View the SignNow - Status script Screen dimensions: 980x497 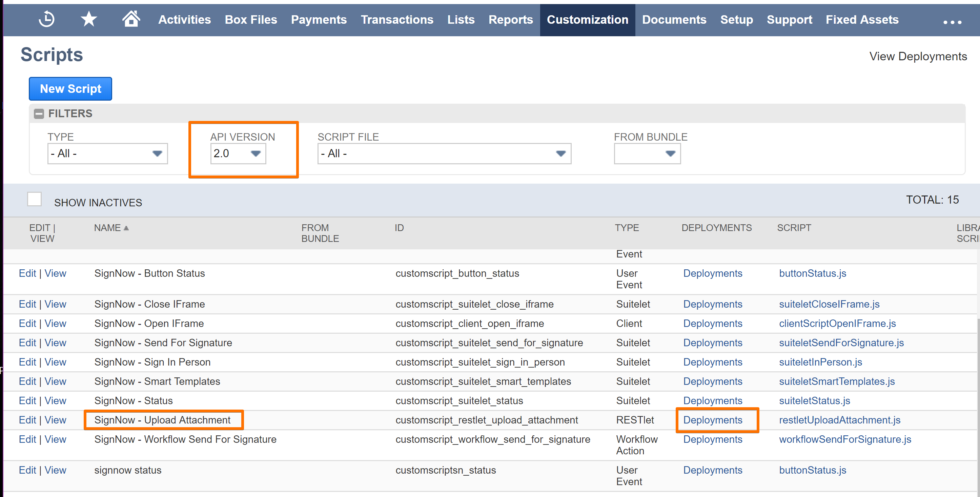coord(55,401)
